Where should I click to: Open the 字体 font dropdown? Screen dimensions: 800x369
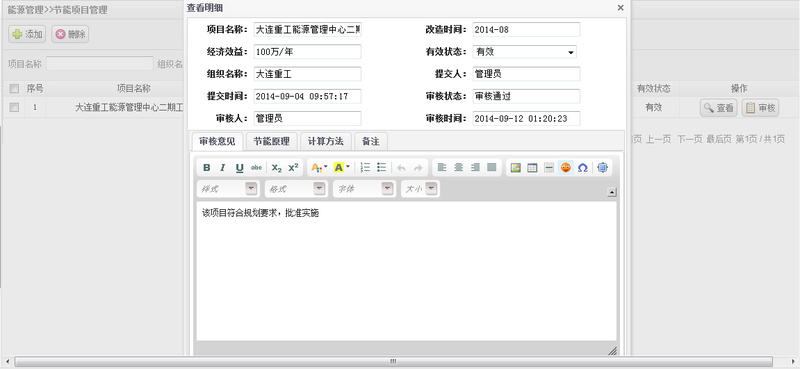(x=364, y=189)
